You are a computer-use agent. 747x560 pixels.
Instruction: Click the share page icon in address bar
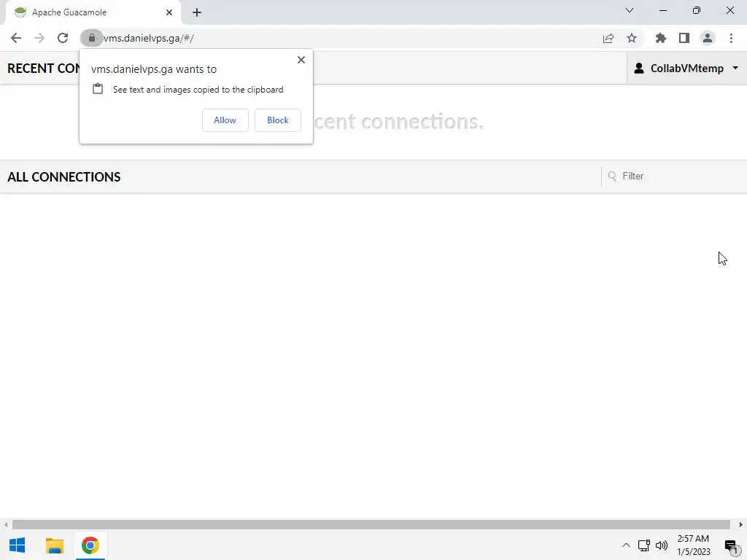[x=608, y=38]
